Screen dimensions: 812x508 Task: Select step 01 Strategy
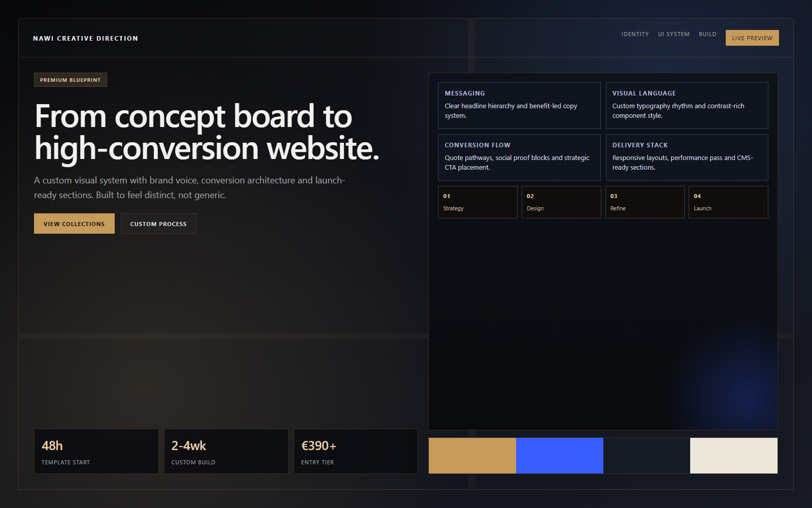tap(477, 202)
